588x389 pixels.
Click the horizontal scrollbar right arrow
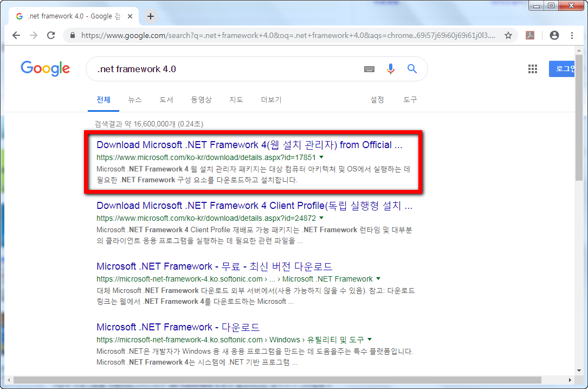click(570, 380)
